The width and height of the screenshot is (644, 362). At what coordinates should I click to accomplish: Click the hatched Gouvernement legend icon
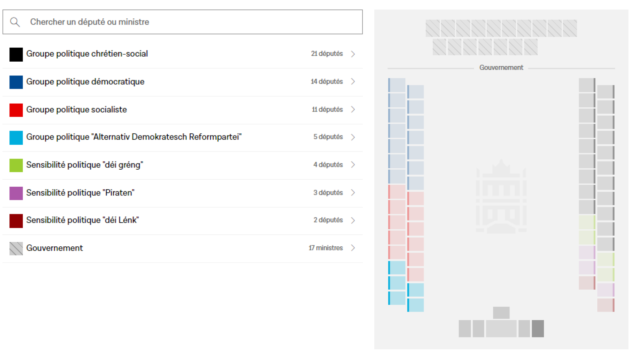[x=16, y=248]
